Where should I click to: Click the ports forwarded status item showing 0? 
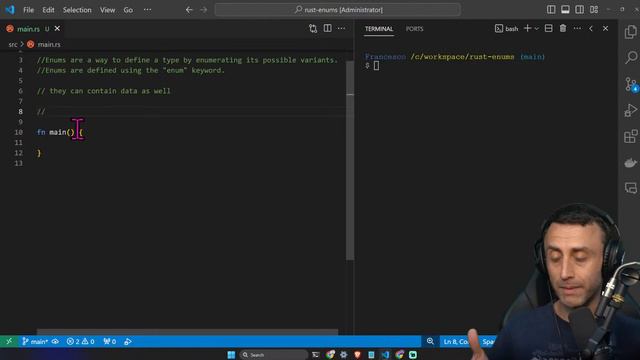pos(110,341)
